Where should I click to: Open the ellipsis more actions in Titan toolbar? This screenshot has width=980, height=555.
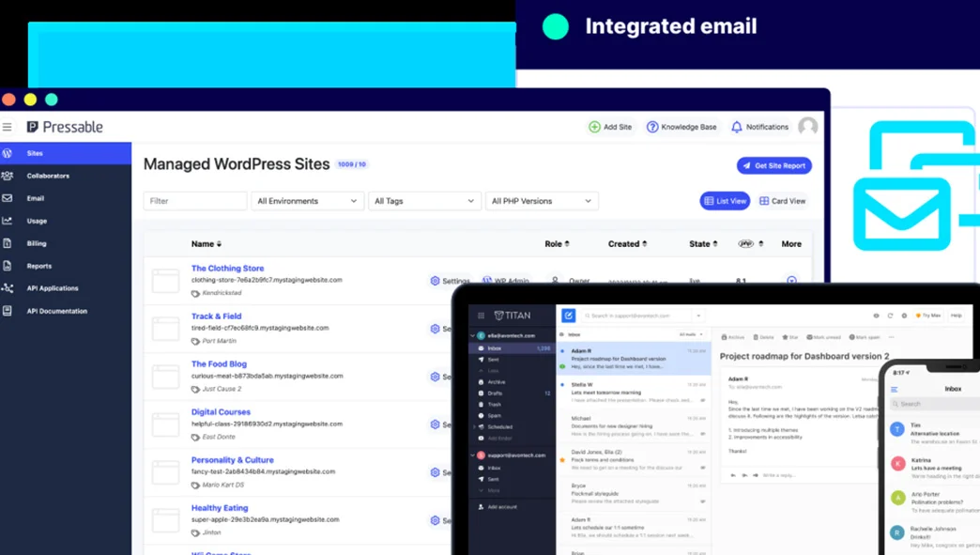click(891, 337)
